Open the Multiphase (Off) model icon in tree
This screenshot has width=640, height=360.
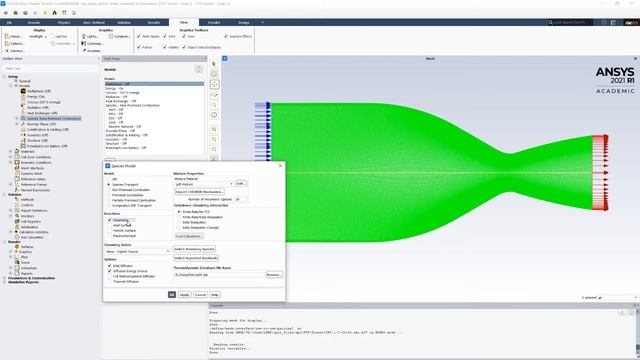[23, 91]
